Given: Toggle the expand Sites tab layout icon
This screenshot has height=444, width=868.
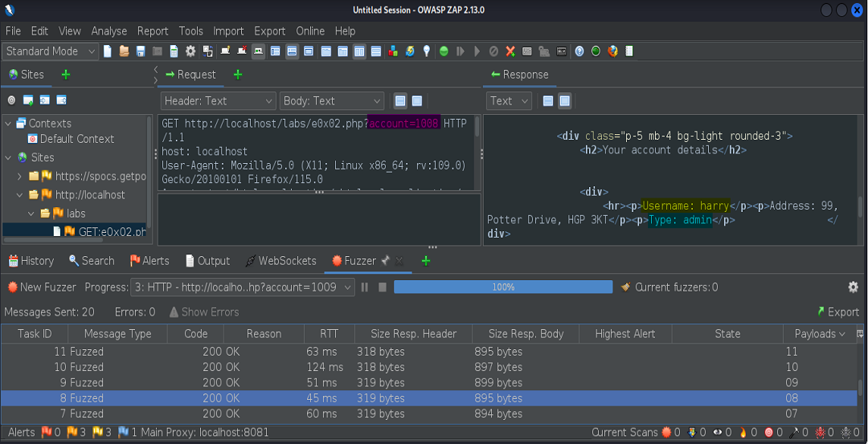Looking at the screenshot, I should tap(275, 51).
